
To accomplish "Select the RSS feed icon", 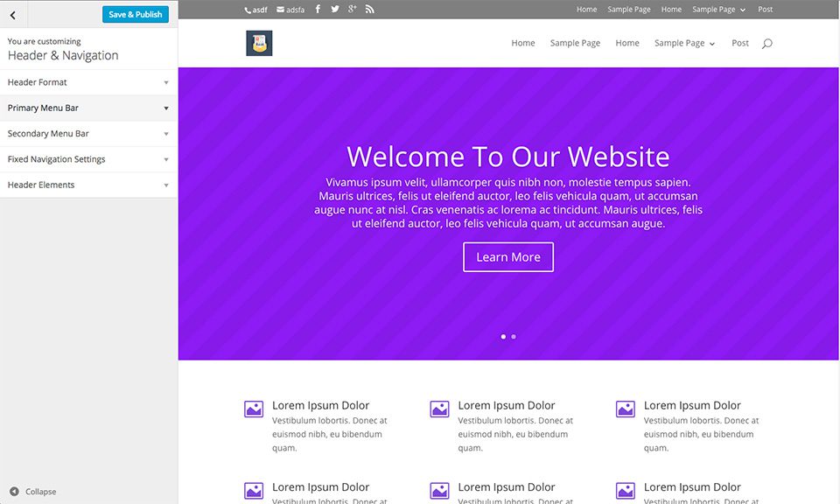I will [368, 9].
